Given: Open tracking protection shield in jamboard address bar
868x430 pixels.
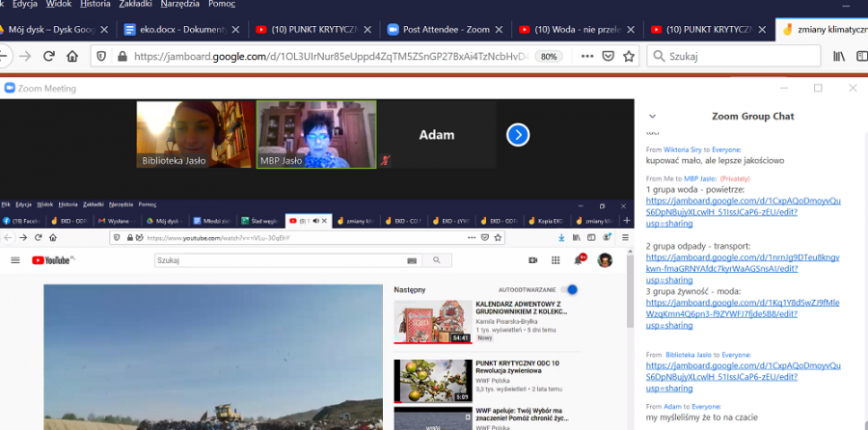Looking at the screenshot, I should pos(101,56).
